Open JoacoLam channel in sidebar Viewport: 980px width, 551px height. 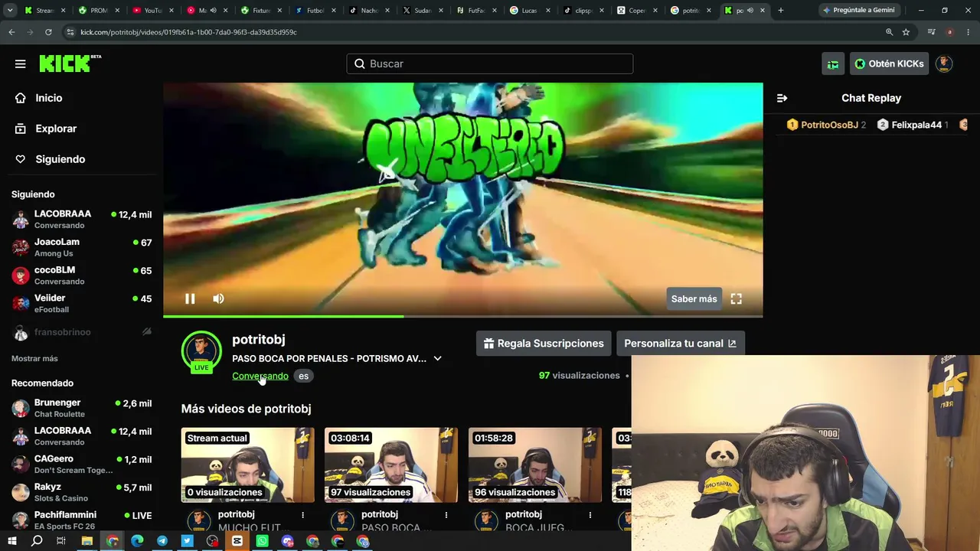coord(81,247)
